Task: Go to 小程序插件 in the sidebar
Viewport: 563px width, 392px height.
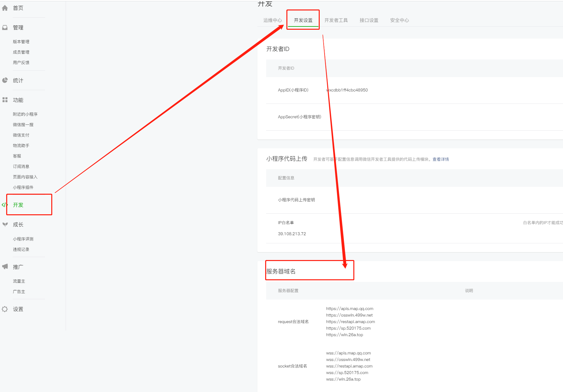Action: coord(23,188)
